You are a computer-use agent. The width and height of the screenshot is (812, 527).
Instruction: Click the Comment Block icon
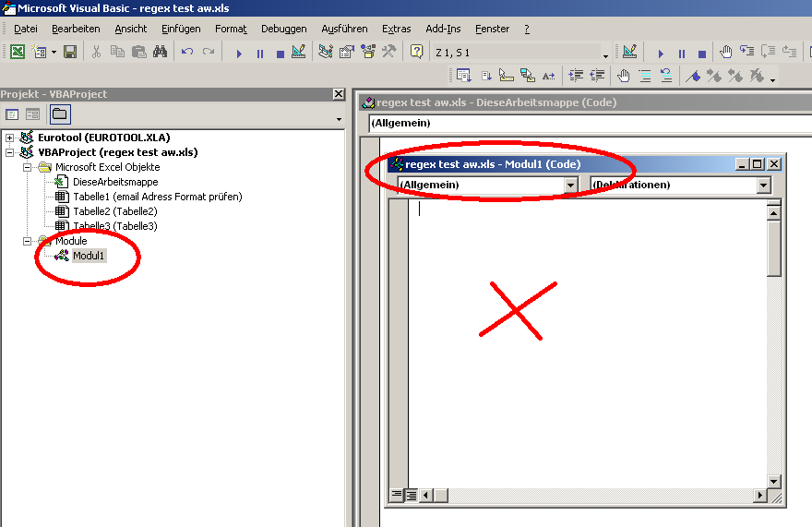click(x=645, y=77)
